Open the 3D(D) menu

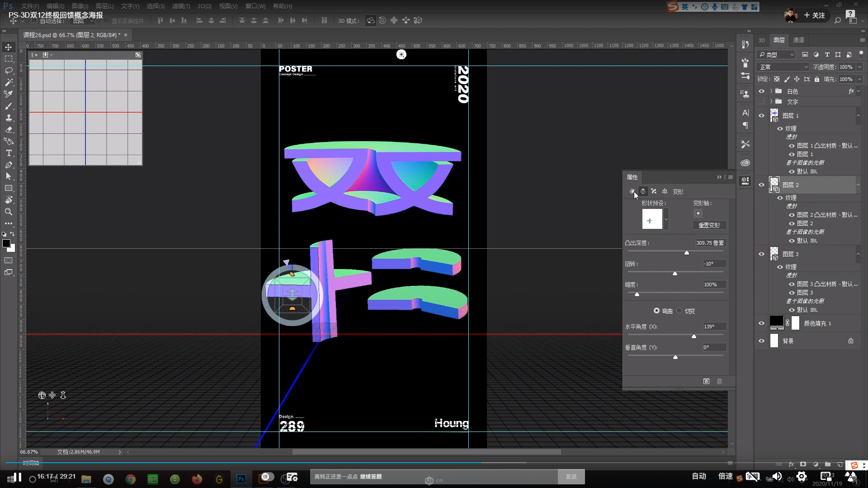click(204, 6)
